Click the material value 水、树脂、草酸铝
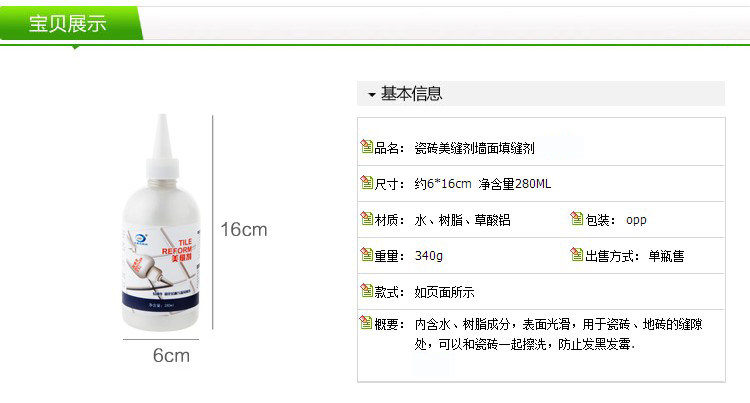 click(463, 220)
